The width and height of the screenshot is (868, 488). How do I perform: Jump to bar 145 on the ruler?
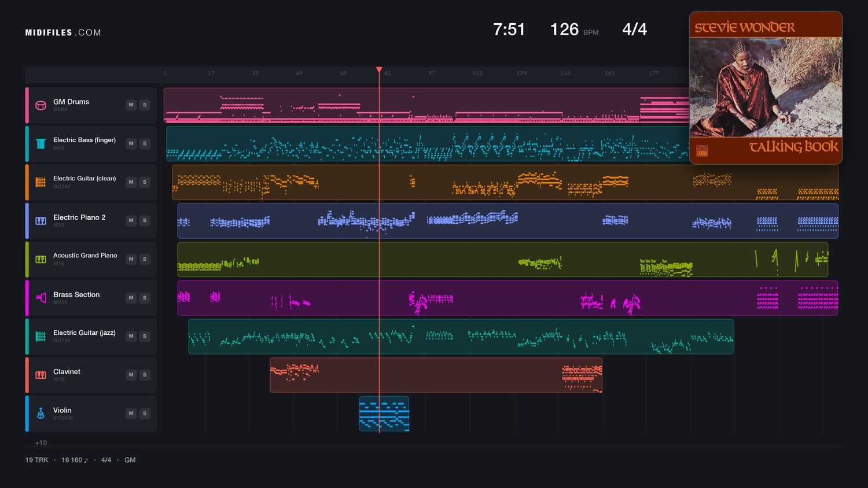click(565, 73)
